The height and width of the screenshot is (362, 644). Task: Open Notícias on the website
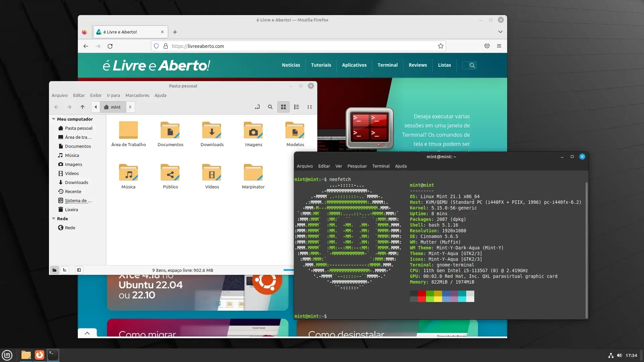pyautogui.click(x=291, y=65)
